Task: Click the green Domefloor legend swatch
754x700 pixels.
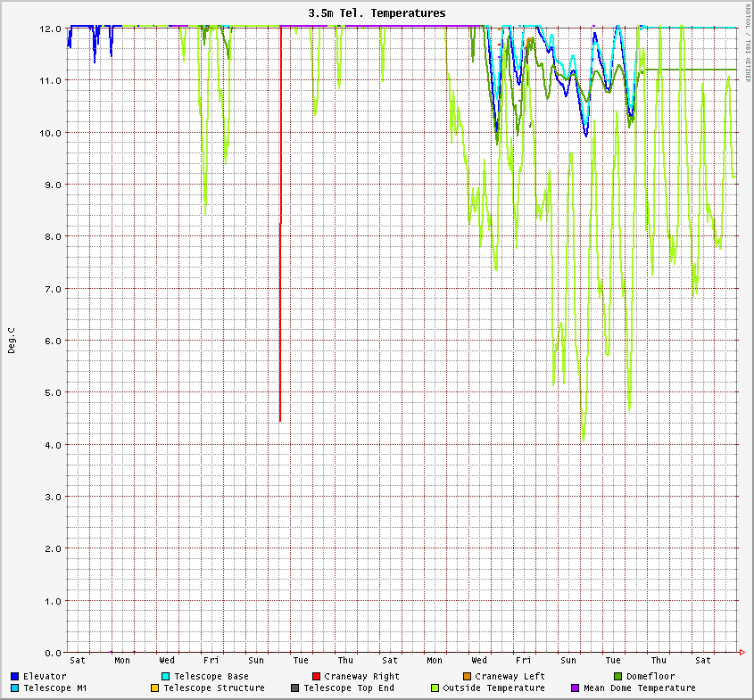Action: click(618, 677)
